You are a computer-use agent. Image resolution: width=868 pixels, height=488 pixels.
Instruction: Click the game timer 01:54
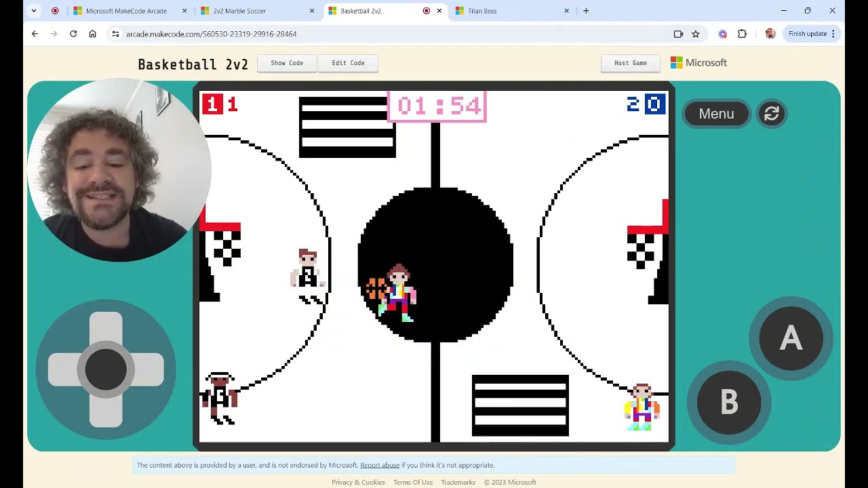(437, 106)
